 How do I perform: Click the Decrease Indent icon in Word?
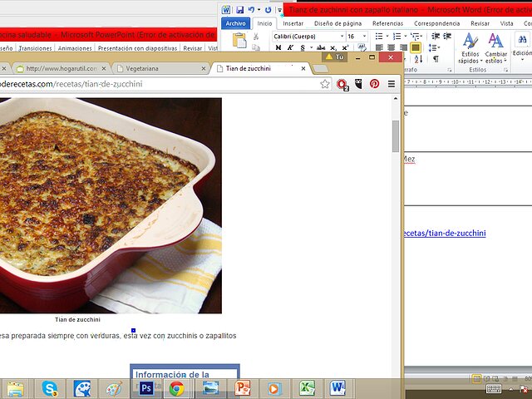point(436,36)
